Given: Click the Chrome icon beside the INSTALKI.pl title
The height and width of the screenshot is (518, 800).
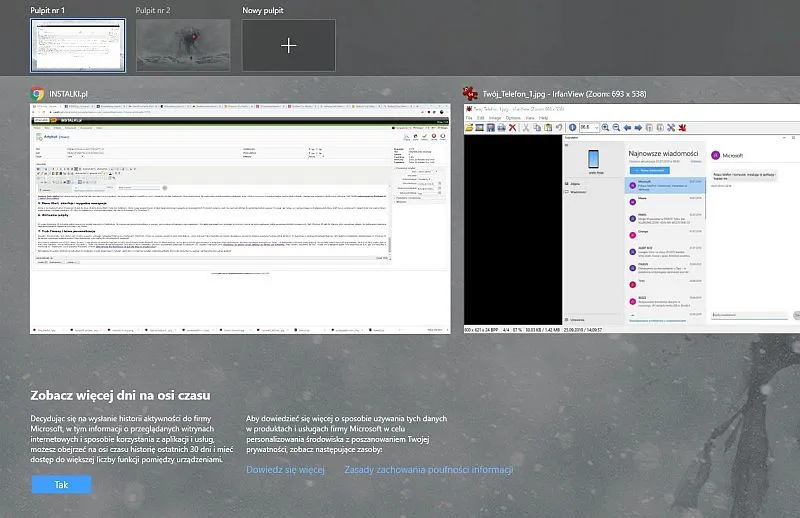Looking at the screenshot, I should coord(37,93).
